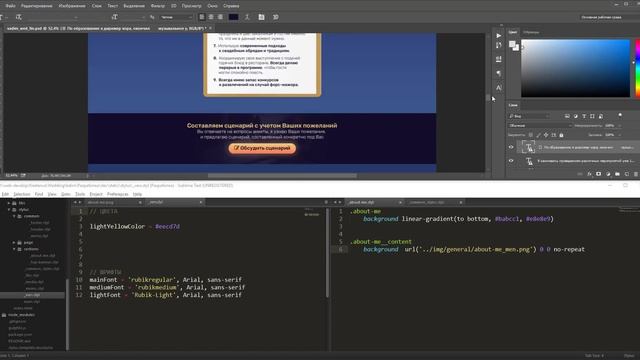The image size is (640, 360).
Task: Click the warp text icon in options bar
Action: 247,17
